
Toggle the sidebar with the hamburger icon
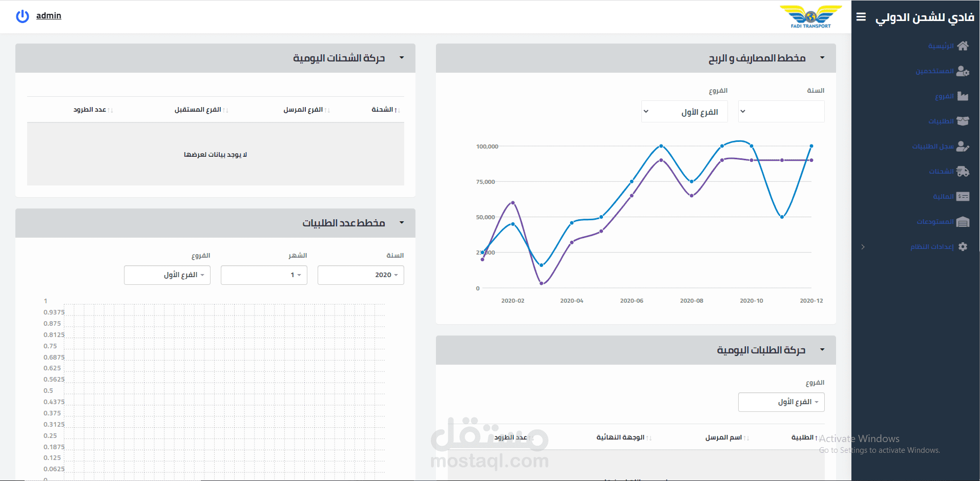[861, 17]
